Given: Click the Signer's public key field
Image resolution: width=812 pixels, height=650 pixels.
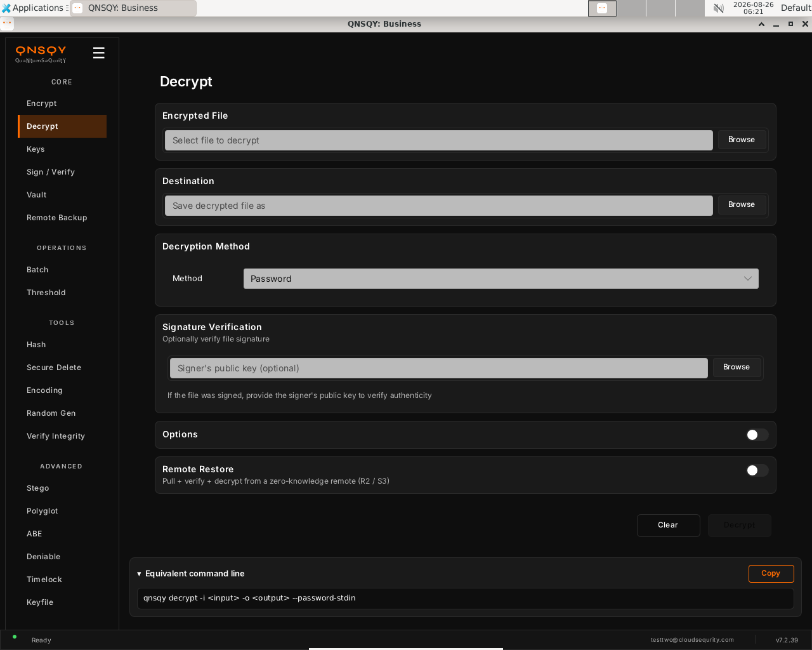Looking at the screenshot, I should [x=439, y=368].
